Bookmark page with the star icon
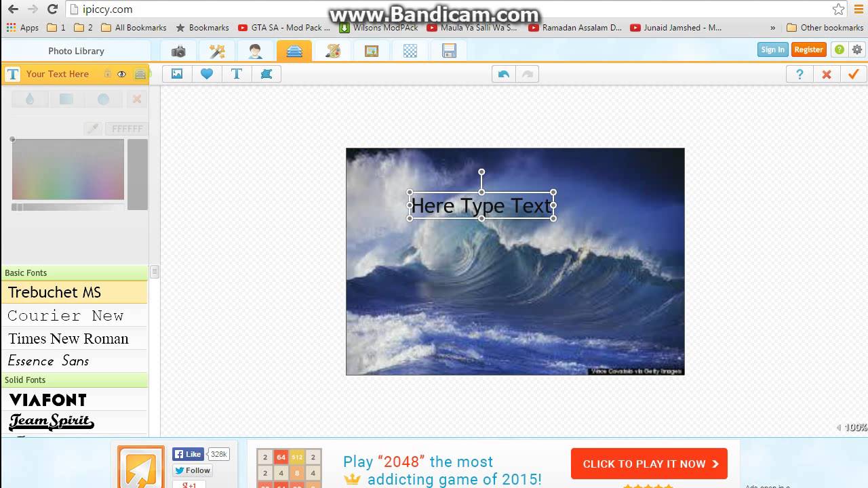The height and width of the screenshot is (488, 868). pyautogui.click(x=839, y=9)
